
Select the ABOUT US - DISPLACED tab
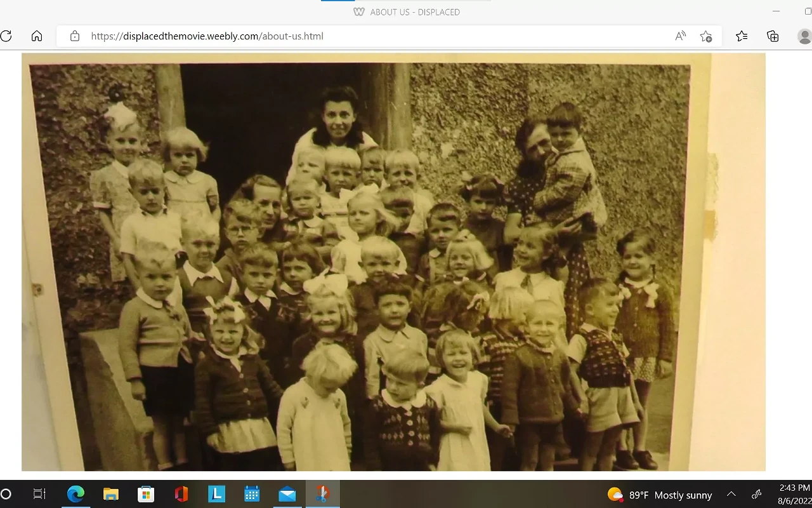407,12
